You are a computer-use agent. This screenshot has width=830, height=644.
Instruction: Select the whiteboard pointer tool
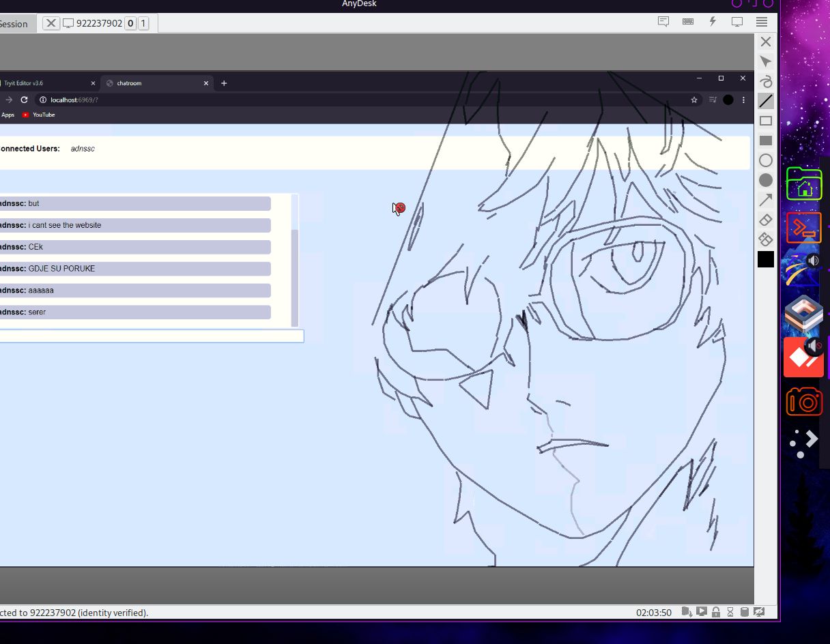pyautogui.click(x=766, y=61)
